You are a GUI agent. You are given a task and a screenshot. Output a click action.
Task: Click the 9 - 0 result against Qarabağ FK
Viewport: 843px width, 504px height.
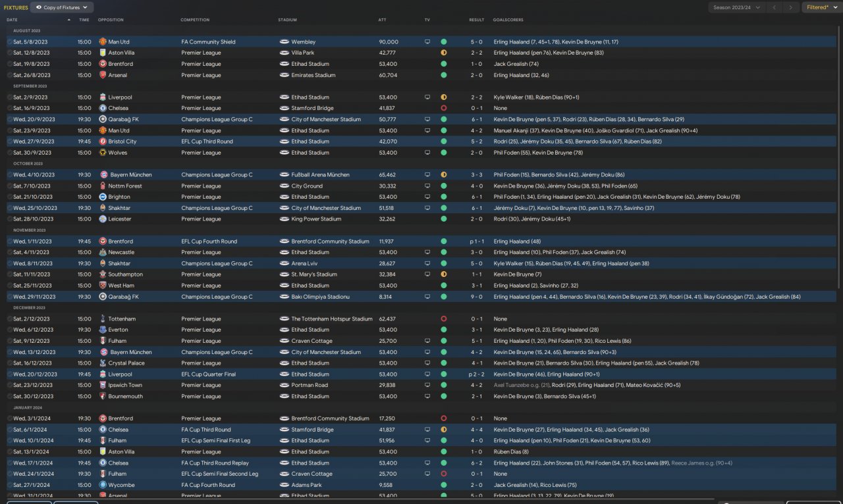(476, 297)
